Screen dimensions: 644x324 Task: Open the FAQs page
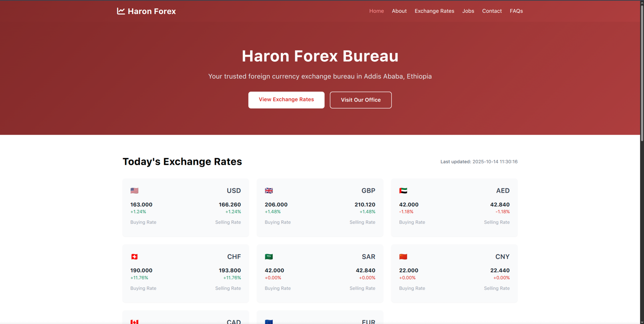click(x=516, y=11)
